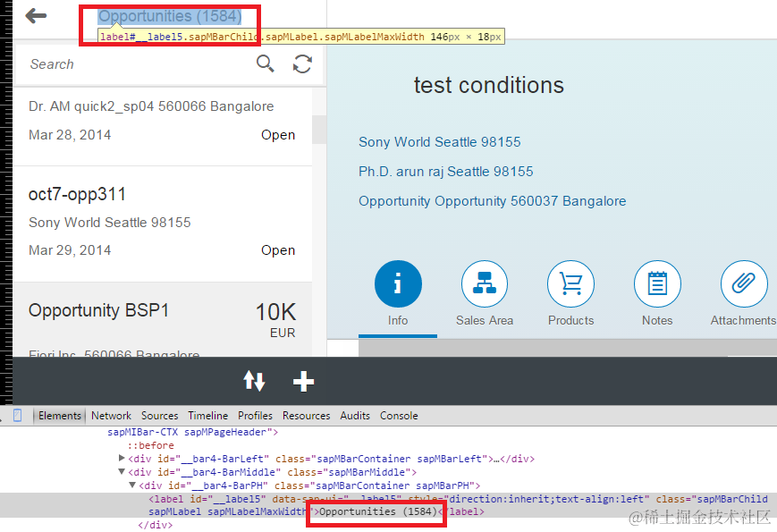Switch to the Resources tab
Image resolution: width=777 pixels, height=532 pixels.
click(307, 416)
